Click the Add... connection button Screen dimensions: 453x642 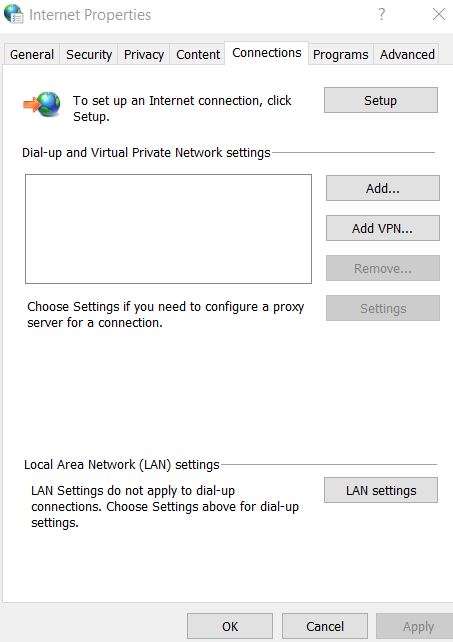[383, 188]
